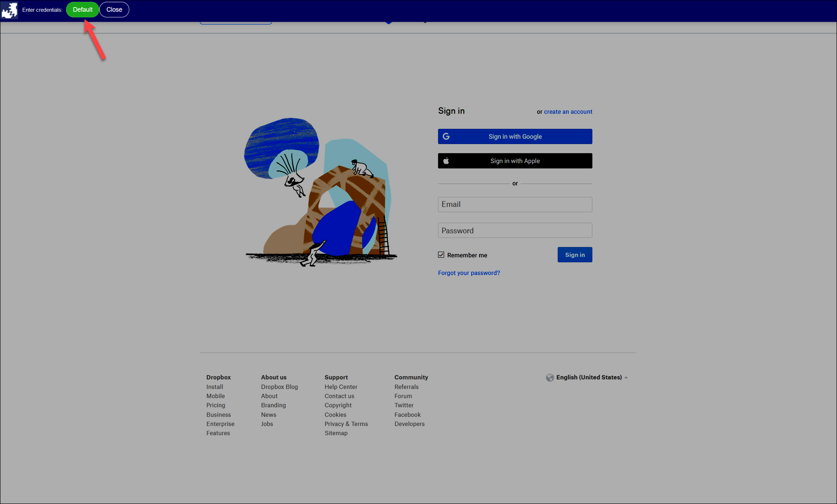837x504 pixels.
Task: Open the Features footer link
Action: tap(218, 433)
